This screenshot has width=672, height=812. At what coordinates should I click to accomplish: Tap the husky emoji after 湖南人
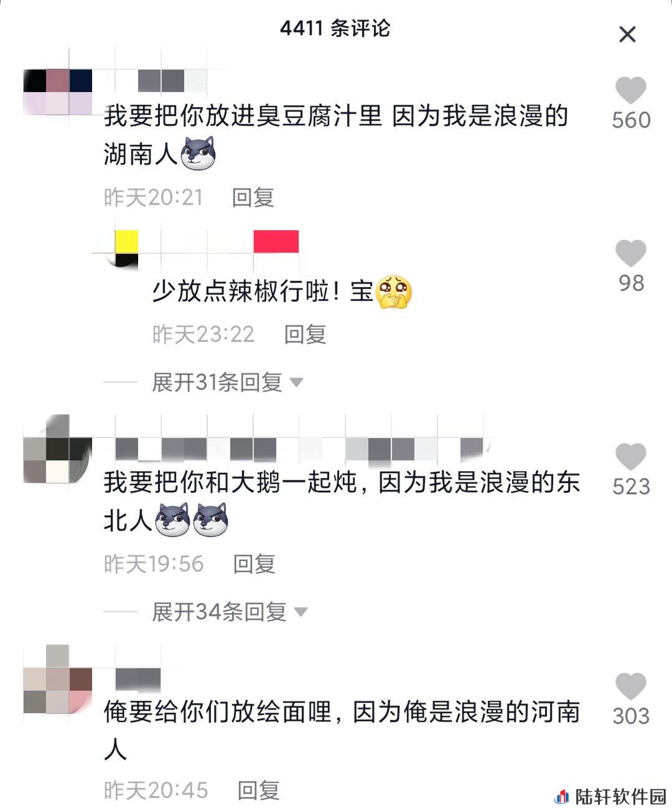tap(198, 154)
